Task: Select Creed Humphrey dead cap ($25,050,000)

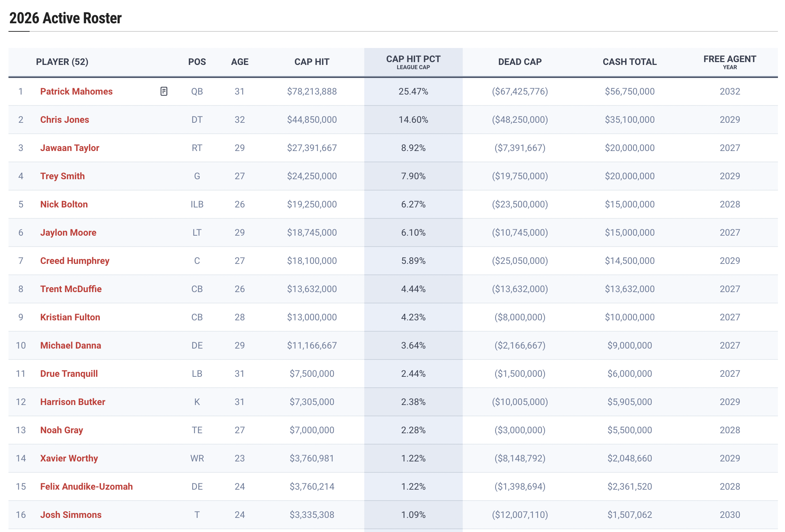Action: click(x=520, y=261)
